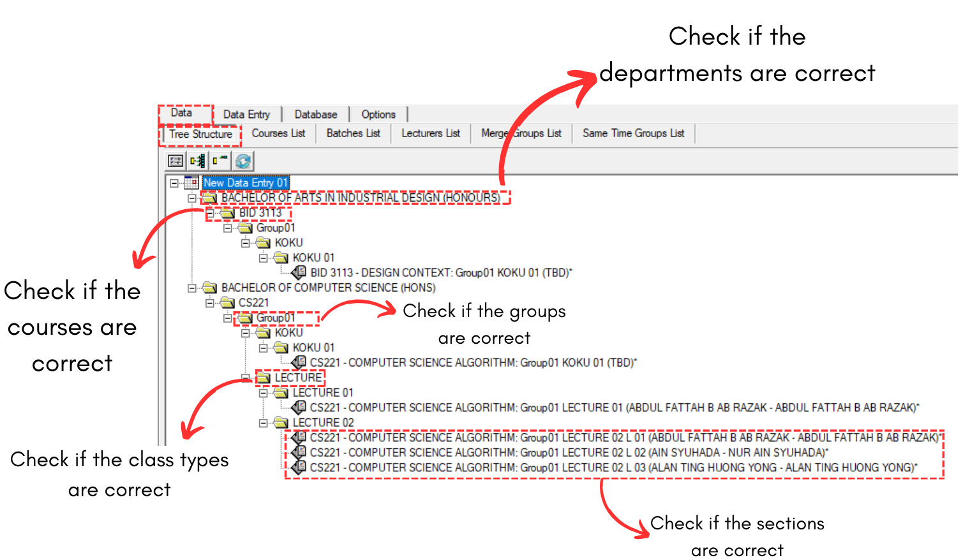Collapse the LECTURE 01 tree node
Image resolution: width=963 pixels, height=560 pixels.
(x=263, y=393)
